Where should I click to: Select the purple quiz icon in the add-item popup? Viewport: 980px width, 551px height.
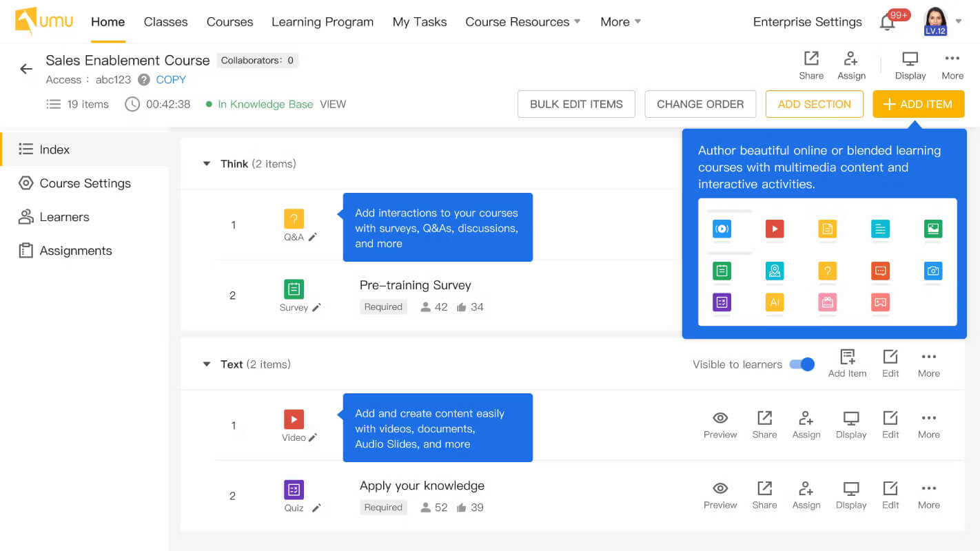tap(722, 302)
